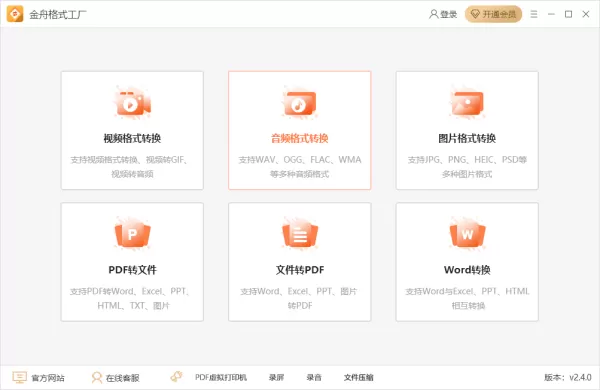Screen dimensions: 600x390
Task: Click the video camera icon for video conversion
Action: point(132,103)
